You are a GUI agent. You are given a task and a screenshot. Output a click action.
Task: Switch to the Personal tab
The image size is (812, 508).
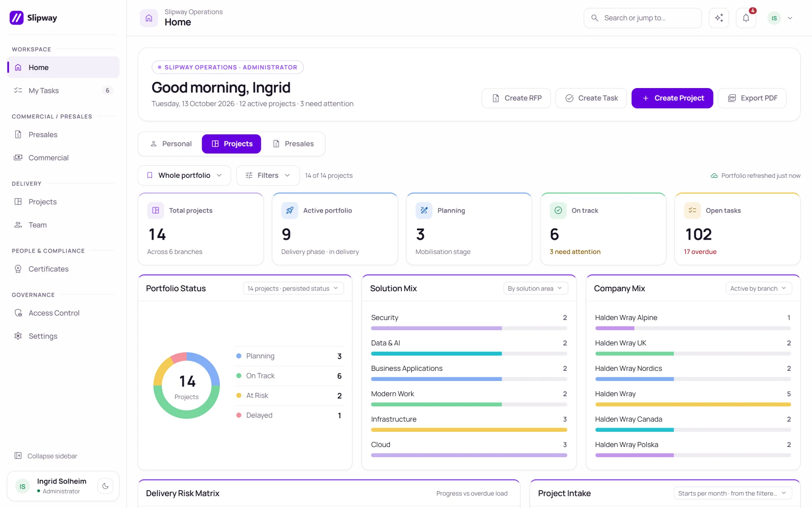pos(171,144)
